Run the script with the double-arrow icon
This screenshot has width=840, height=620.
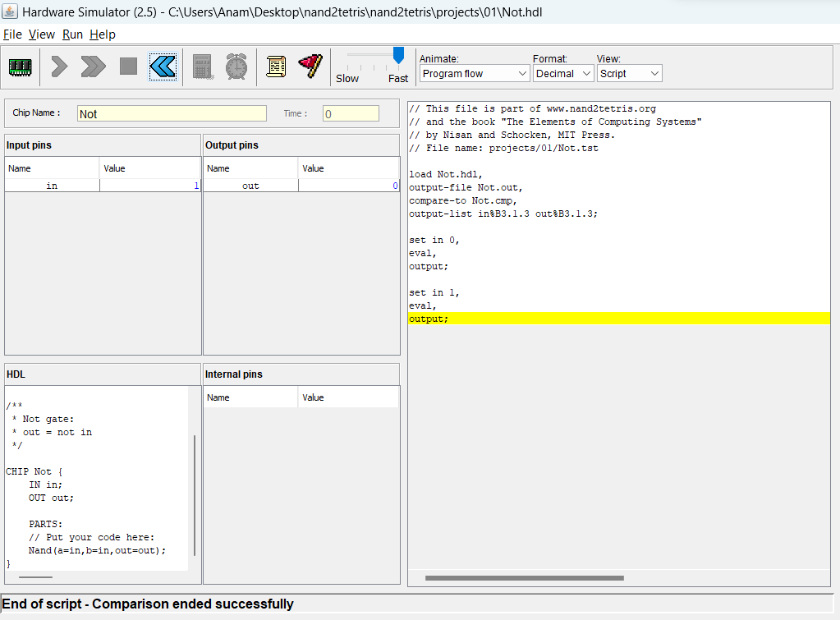tap(92, 67)
